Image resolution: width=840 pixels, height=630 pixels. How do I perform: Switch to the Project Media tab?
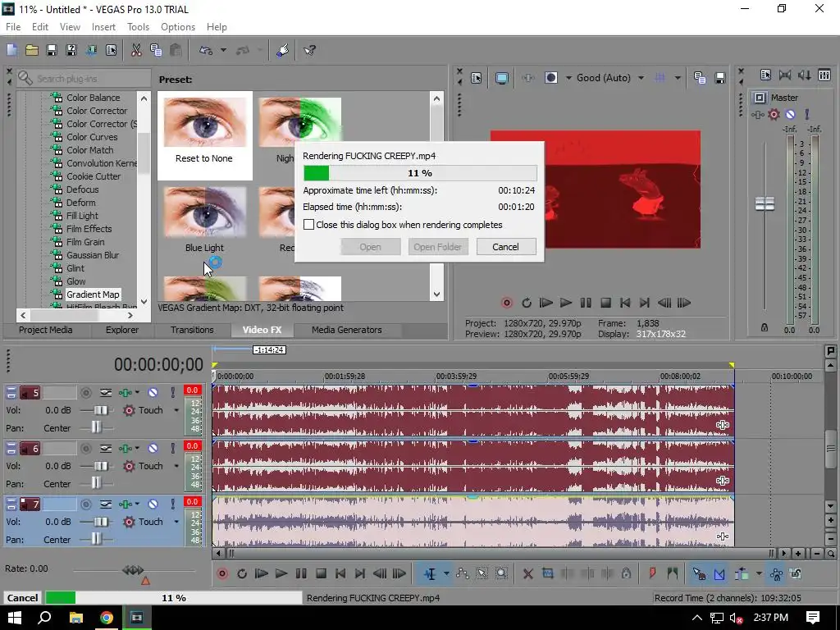46,330
